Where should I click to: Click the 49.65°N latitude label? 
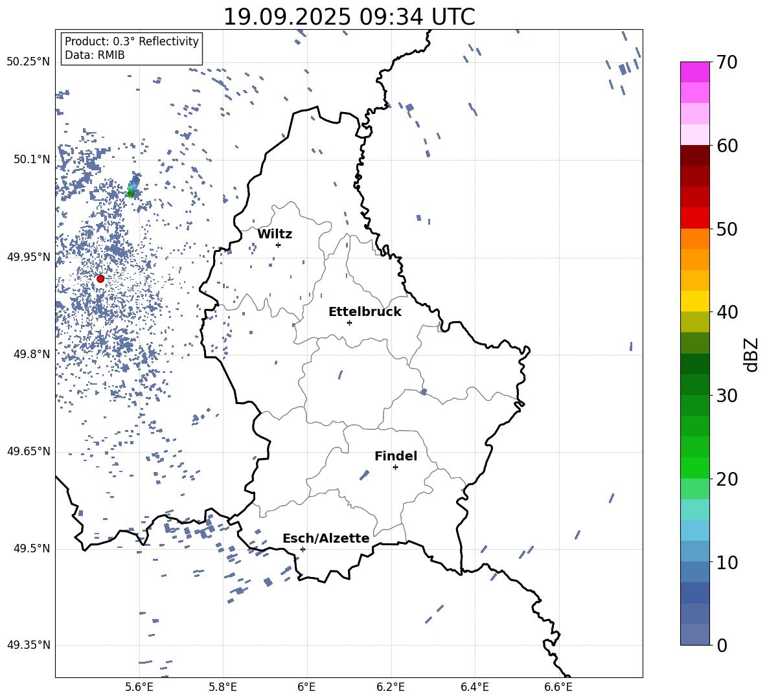(x=29, y=451)
